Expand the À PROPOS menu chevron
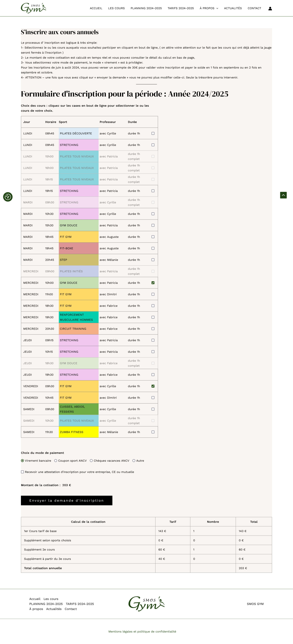 pyautogui.click(x=217, y=9)
